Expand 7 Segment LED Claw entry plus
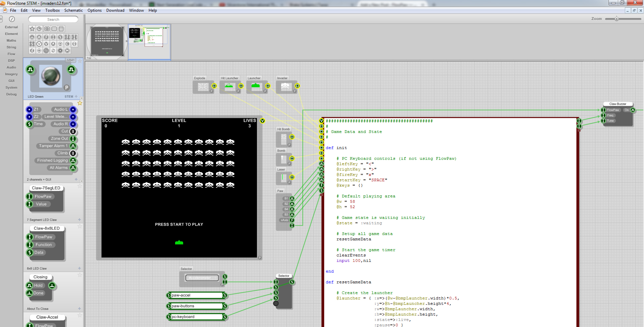 click(x=79, y=220)
